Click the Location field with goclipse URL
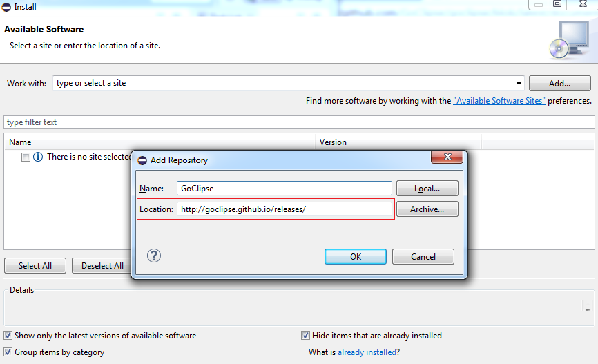The image size is (598, 364). [284, 209]
